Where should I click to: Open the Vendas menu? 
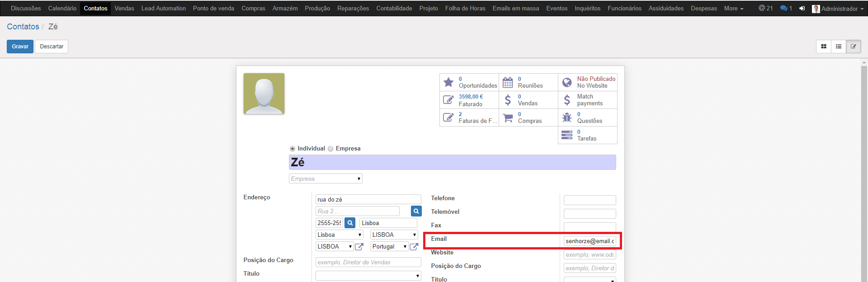(124, 9)
